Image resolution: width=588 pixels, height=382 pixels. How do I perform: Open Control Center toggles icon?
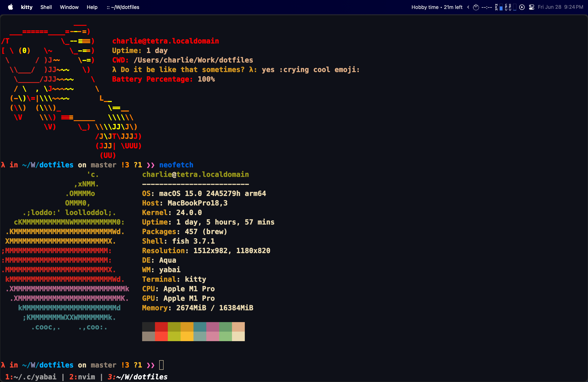point(532,7)
